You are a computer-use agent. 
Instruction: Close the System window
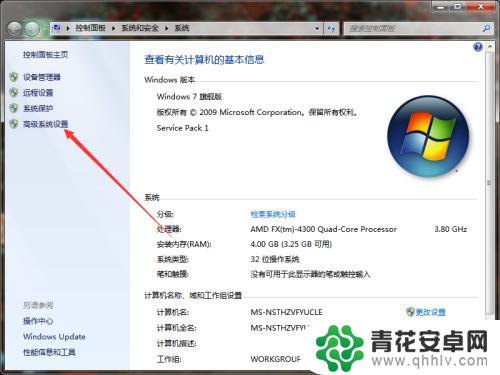coord(481,7)
